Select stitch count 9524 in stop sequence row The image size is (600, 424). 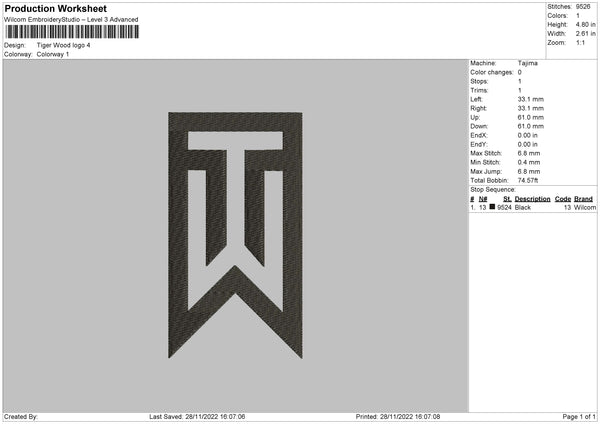pos(504,207)
